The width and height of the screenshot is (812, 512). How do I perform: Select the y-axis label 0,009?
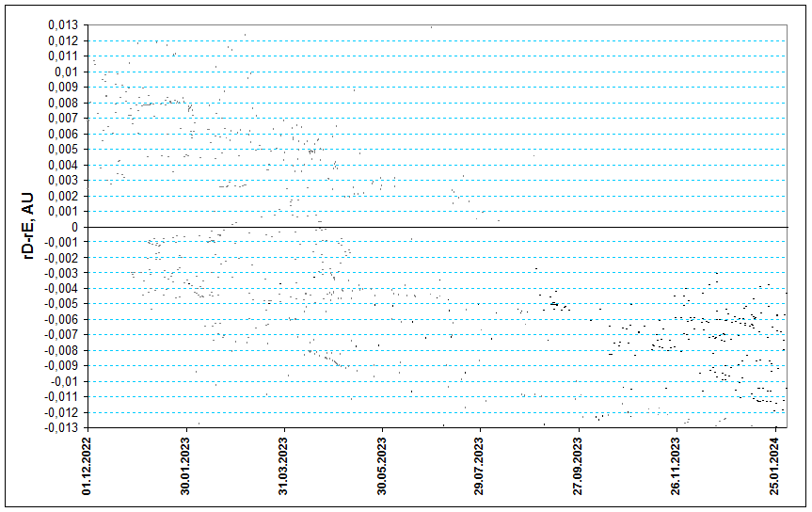(x=63, y=88)
